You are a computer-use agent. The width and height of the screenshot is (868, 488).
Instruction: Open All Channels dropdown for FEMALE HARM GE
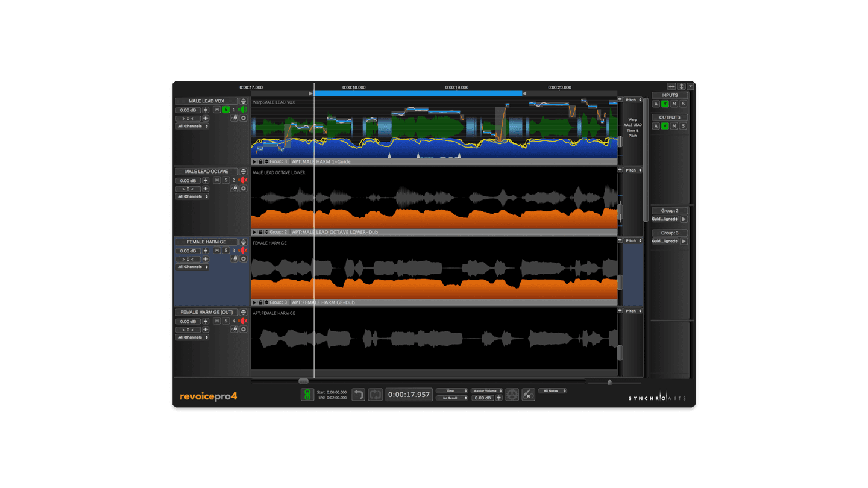[192, 267]
